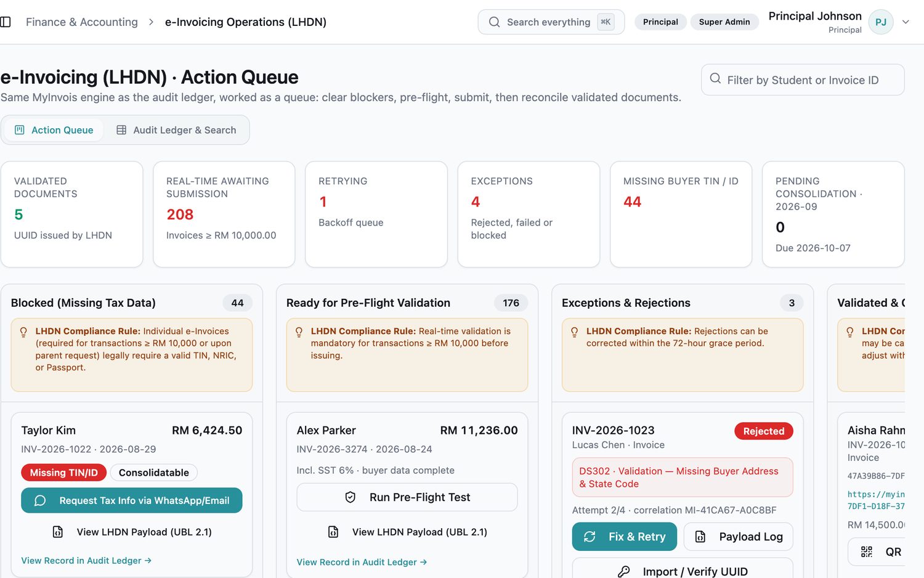Click into the Search everything field
The height and width of the screenshot is (578, 924).
551,22
